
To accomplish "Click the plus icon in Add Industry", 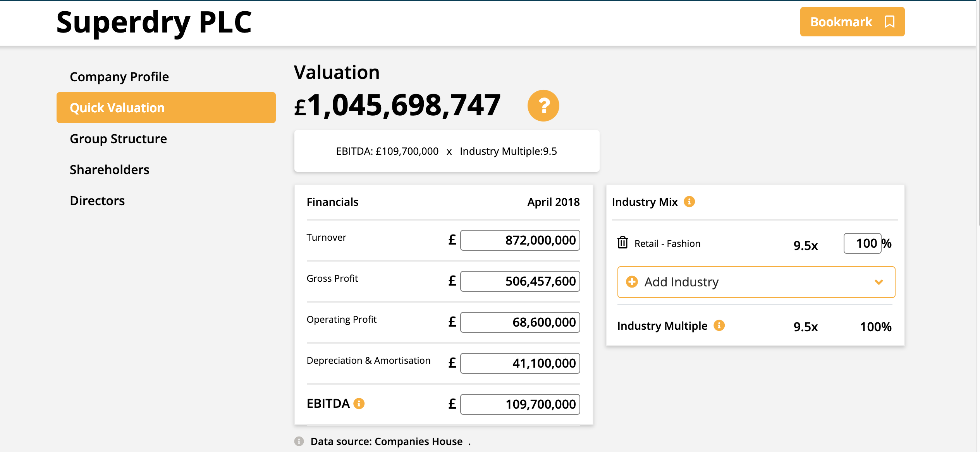I will pos(632,282).
